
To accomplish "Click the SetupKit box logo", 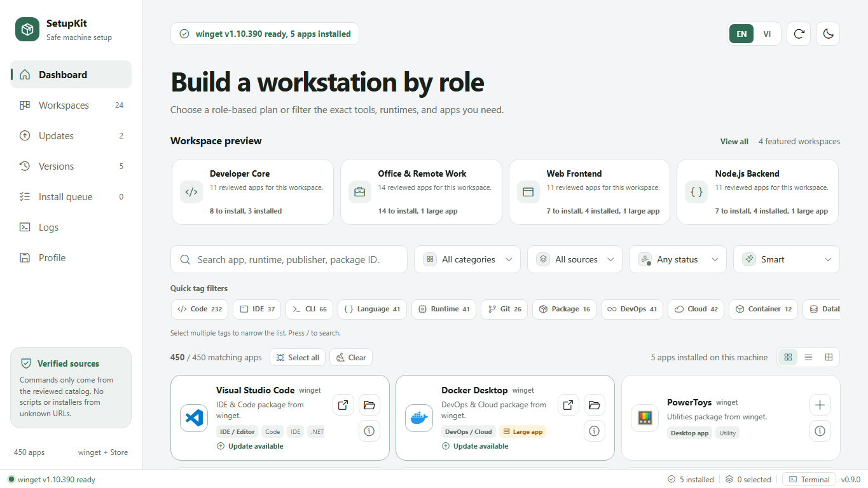I will point(27,29).
